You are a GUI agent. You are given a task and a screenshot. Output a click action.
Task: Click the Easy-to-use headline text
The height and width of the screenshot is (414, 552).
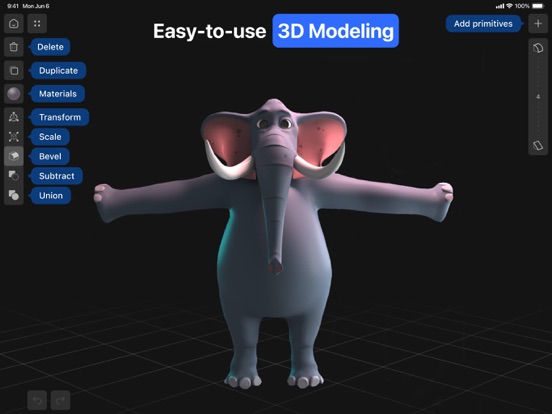click(x=209, y=31)
